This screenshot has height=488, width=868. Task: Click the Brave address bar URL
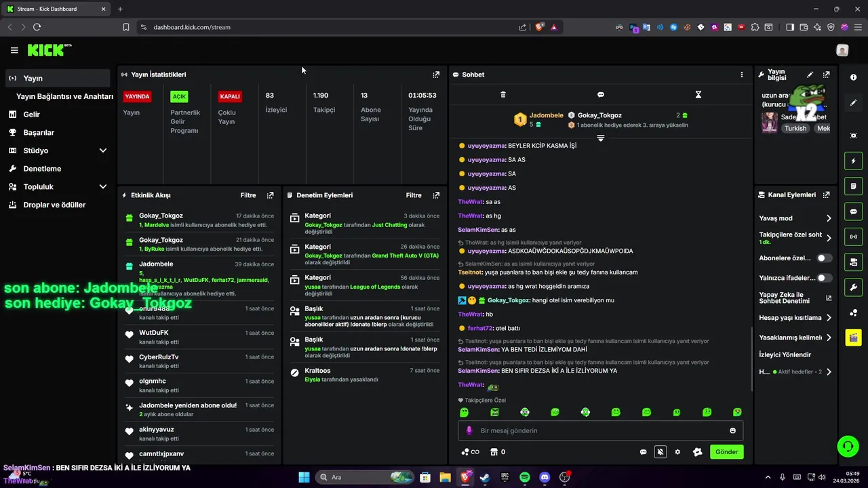coord(192,27)
